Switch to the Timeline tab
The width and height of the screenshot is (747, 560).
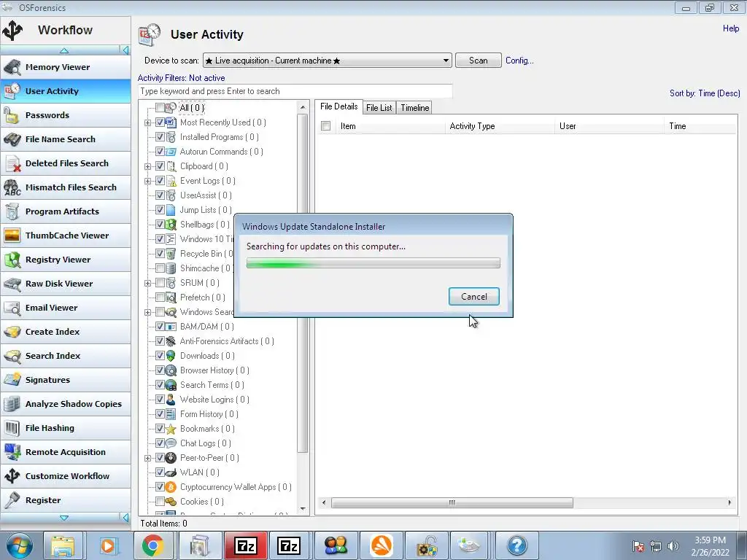[415, 108]
